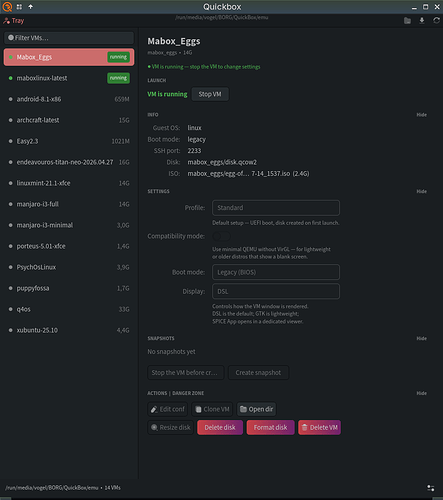The height and width of the screenshot is (500, 443).
Task: Select the linuxmint-21.1-xfce VM
Action: click(69, 183)
